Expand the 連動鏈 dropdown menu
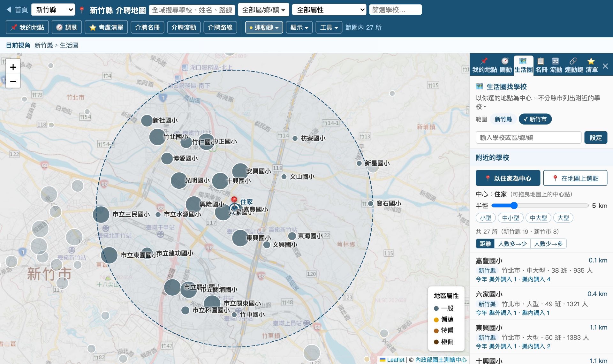Screen dimensions: 613x364 (x=264, y=27)
